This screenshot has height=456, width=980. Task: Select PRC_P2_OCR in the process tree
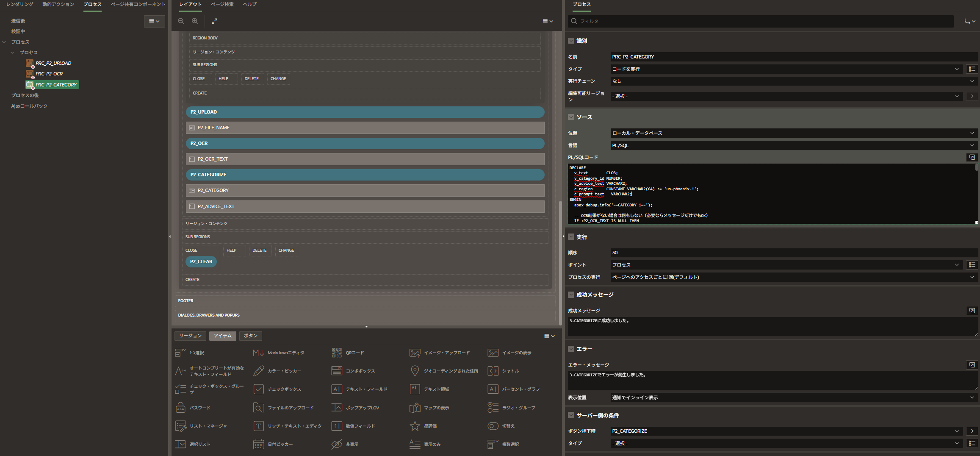(x=49, y=74)
